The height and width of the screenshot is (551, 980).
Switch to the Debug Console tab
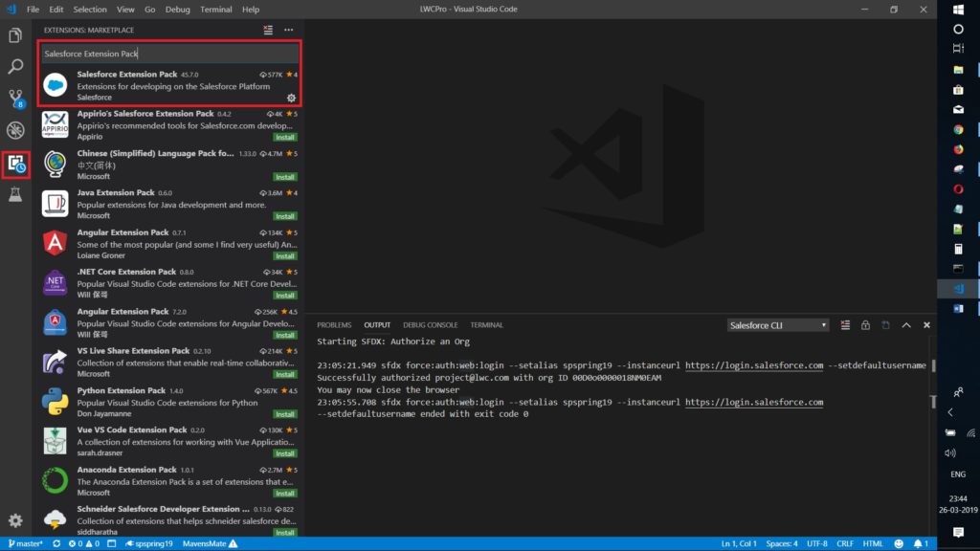[x=430, y=325]
